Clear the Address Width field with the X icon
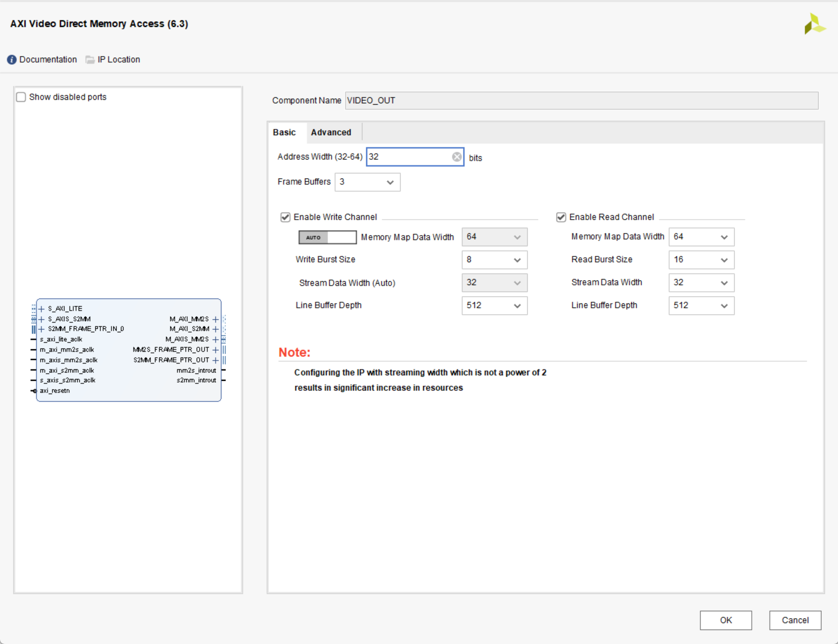 pyautogui.click(x=457, y=157)
